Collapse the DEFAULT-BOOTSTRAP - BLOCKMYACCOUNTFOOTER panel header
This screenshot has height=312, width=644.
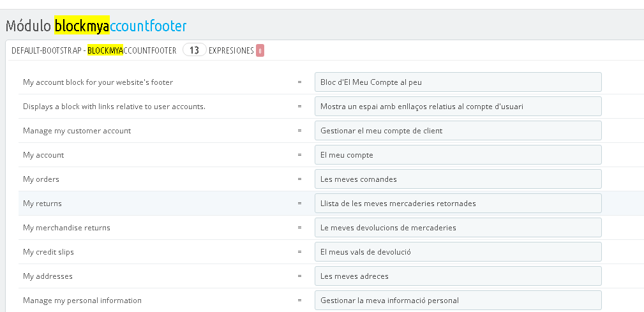coord(94,50)
